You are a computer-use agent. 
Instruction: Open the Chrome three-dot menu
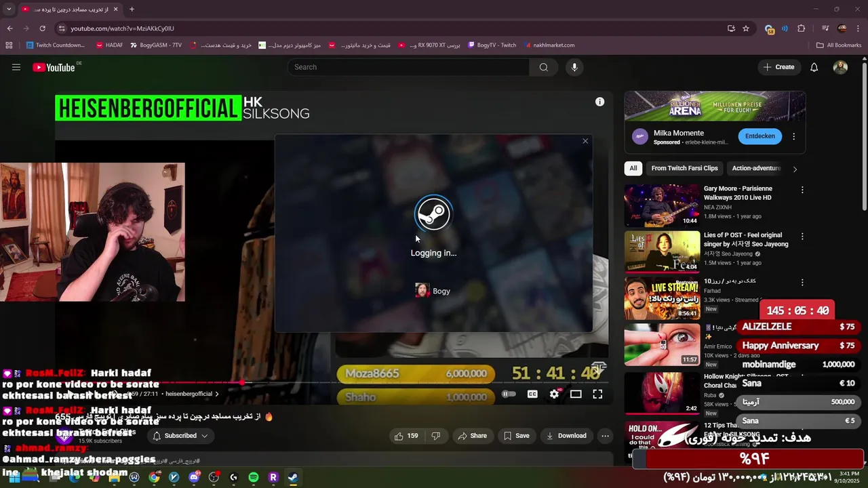pyautogui.click(x=858, y=28)
